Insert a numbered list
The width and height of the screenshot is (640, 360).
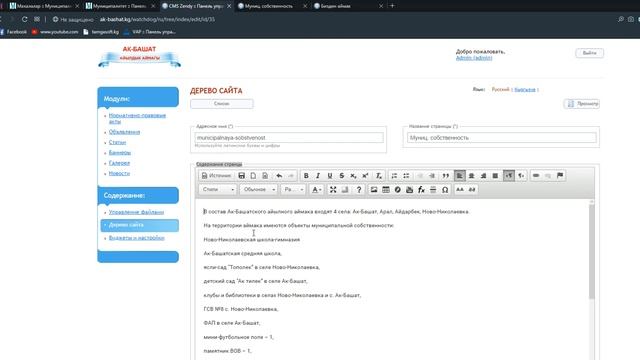pos(394,176)
